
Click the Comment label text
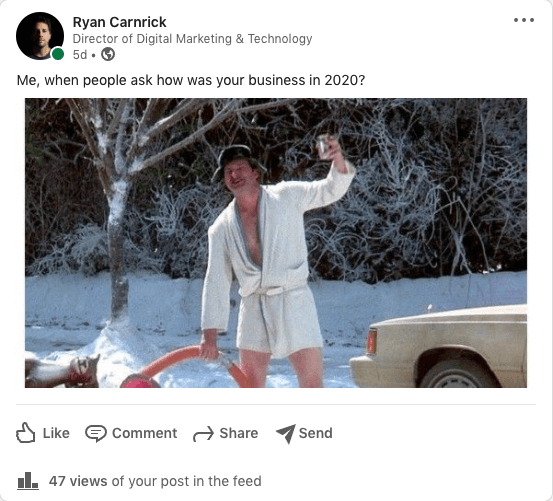point(145,433)
